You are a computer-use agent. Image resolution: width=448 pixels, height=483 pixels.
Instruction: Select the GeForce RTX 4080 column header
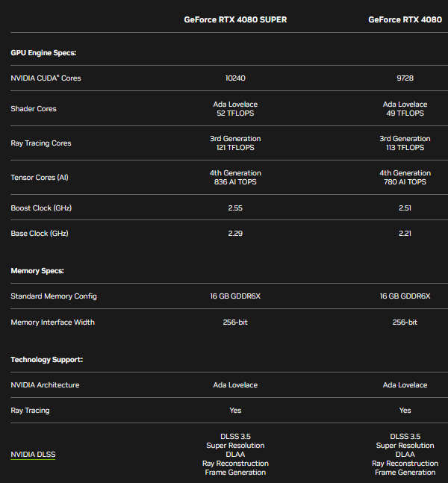pyautogui.click(x=405, y=19)
